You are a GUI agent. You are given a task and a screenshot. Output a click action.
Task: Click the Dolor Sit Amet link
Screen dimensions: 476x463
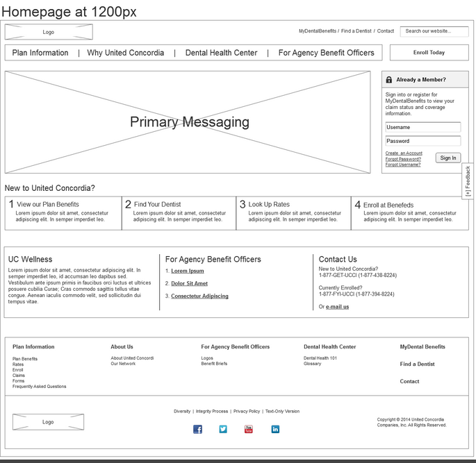[x=189, y=283]
